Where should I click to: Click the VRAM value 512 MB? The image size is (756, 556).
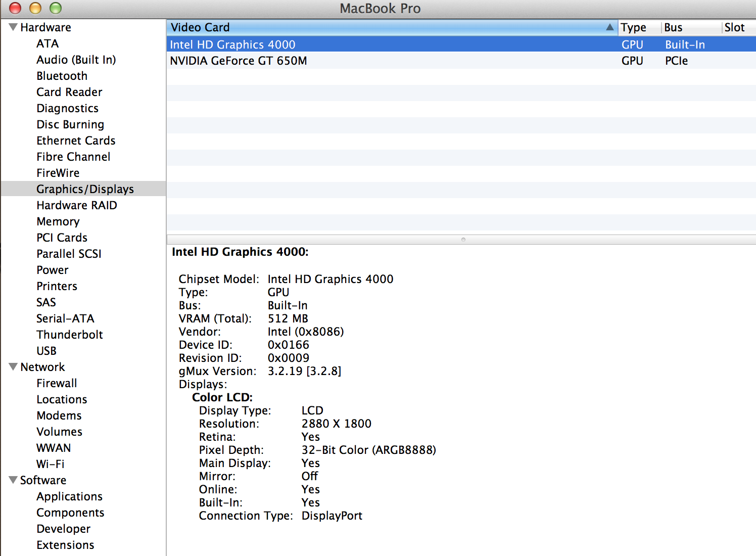[288, 318]
